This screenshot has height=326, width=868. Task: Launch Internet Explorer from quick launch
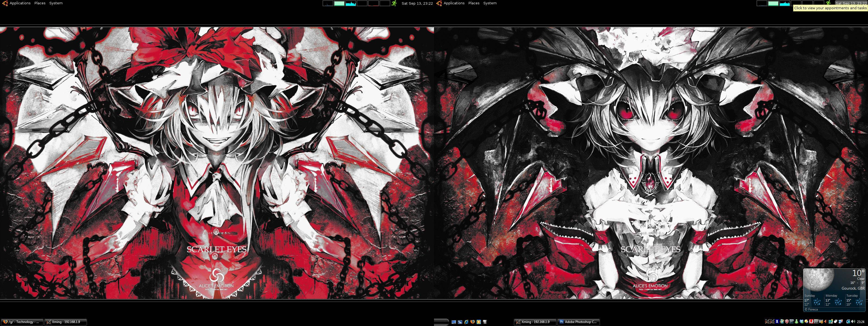[x=466, y=322]
